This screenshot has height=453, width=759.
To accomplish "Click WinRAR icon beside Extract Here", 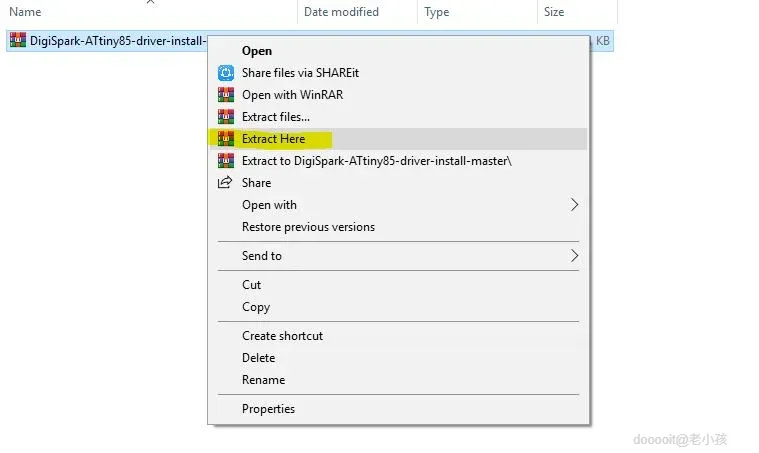I will click(225, 139).
